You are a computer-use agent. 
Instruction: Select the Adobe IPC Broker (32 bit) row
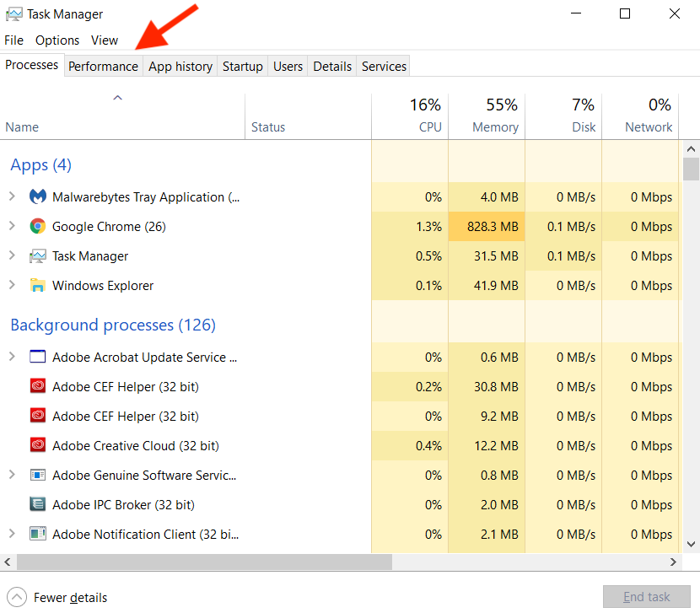tap(339, 504)
